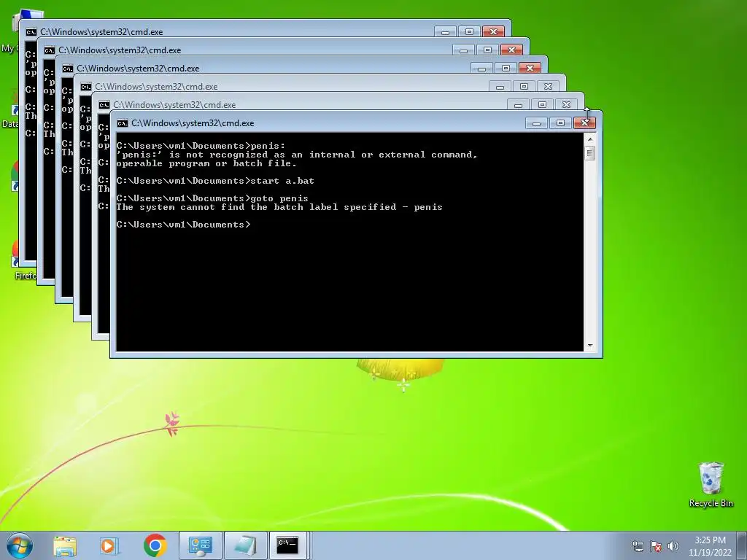Click the last empty prompt line in front cmd
This screenshot has width=747, height=560.
[x=183, y=225]
